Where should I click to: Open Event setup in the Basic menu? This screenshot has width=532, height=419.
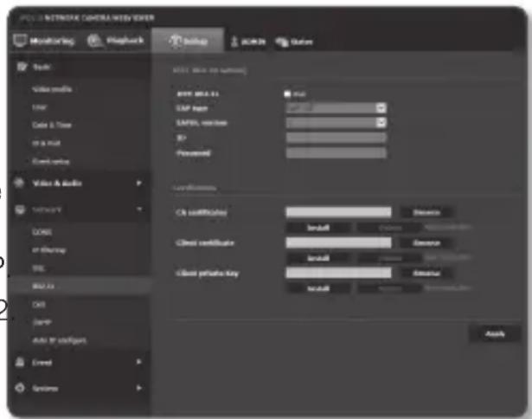[x=50, y=162]
